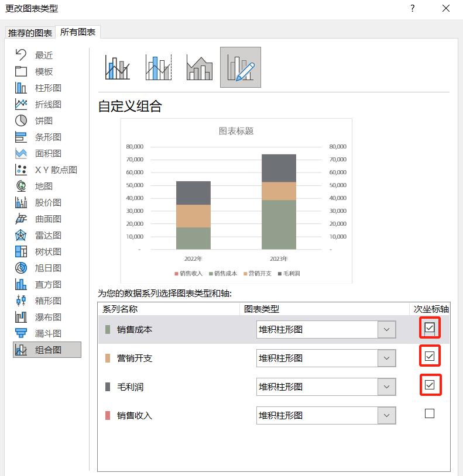Viewport: 463px width, 476px height.
Task: Choose stacked area-clustered column subtype
Action: pyautogui.click(x=200, y=67)
